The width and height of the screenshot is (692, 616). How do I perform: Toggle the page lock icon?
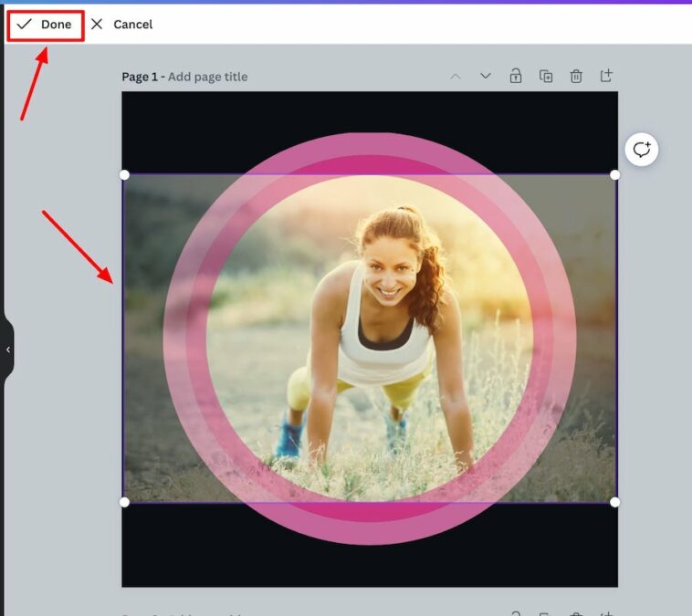point(516,77)
